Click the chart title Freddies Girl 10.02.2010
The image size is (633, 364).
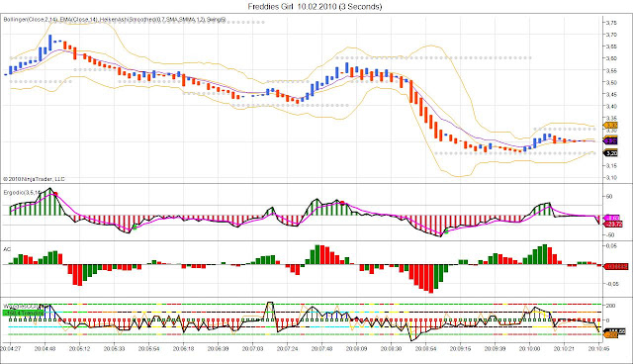[x=292, y=7]
